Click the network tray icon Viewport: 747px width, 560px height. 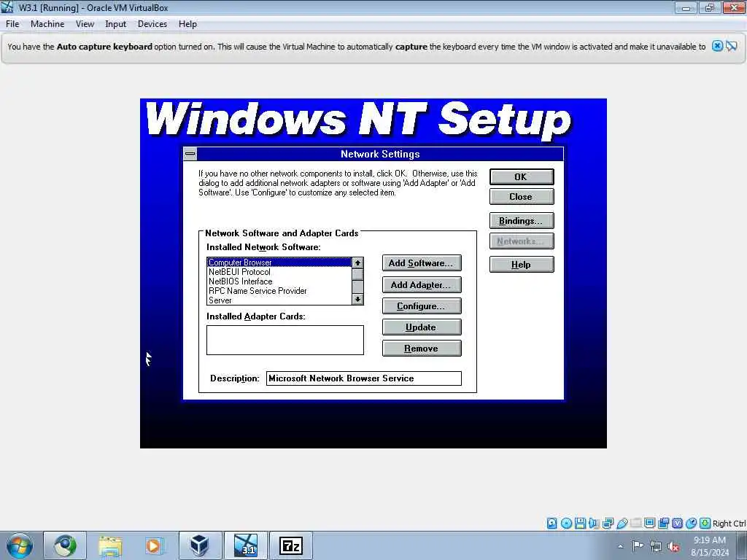(656, 546)
